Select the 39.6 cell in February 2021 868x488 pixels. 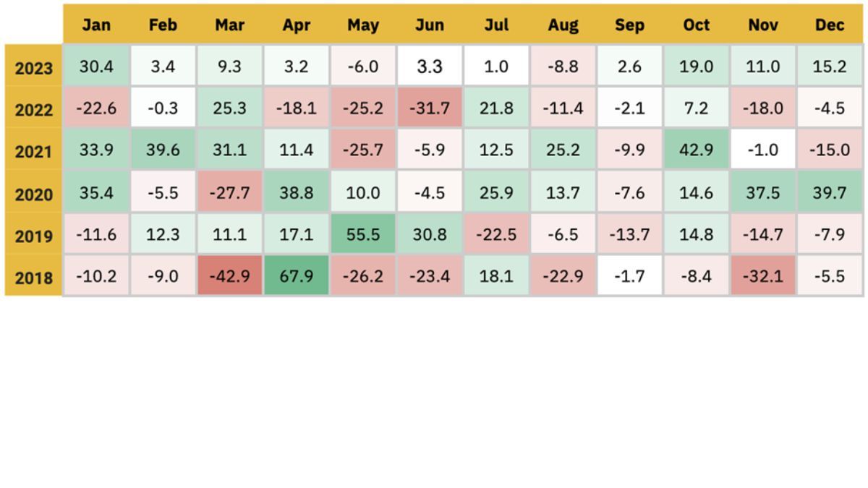163,150
